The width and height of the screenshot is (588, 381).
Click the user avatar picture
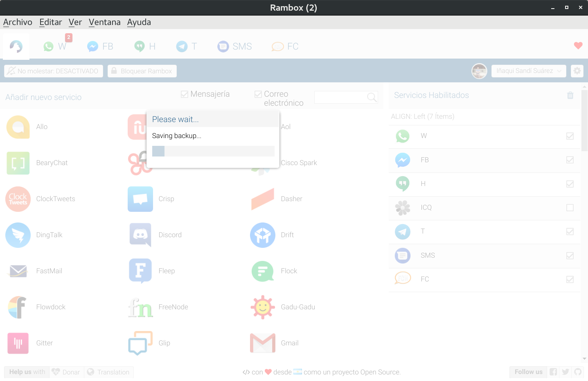pyautogui.click(x=479, y=71)
